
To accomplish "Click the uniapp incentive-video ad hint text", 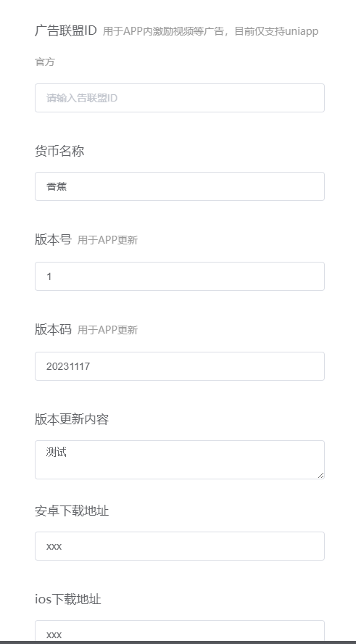I will pos(211,31).
